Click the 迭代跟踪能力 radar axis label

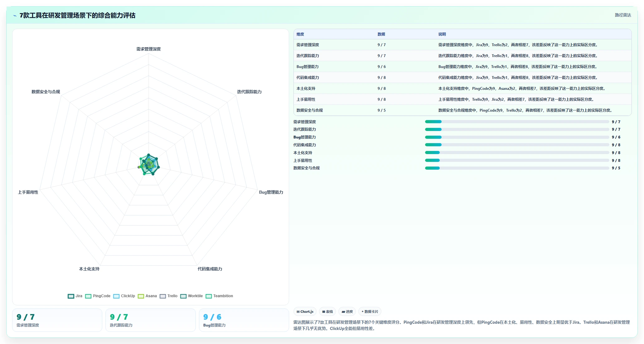(x=249, y=92)
